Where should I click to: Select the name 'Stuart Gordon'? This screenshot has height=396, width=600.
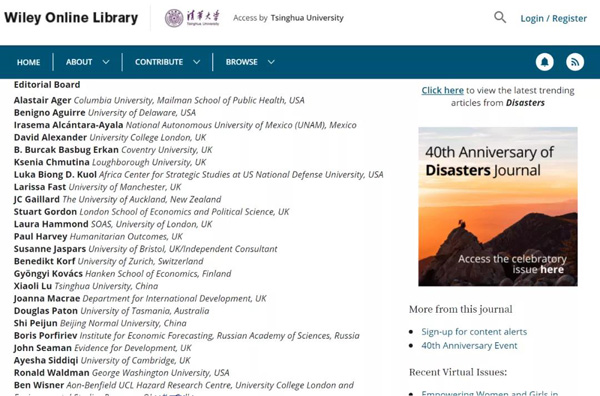point(45,212)
